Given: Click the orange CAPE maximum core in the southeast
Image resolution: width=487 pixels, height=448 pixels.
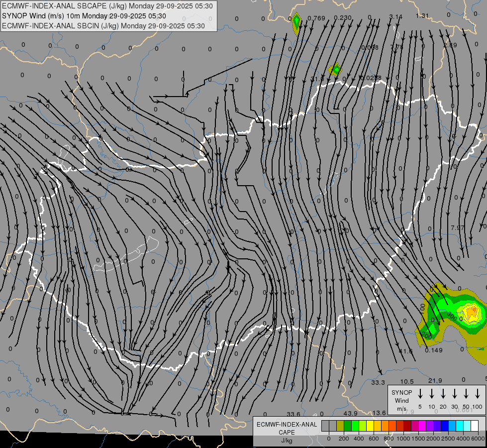Looking at the screenshot, I should [x=472, y=311].
